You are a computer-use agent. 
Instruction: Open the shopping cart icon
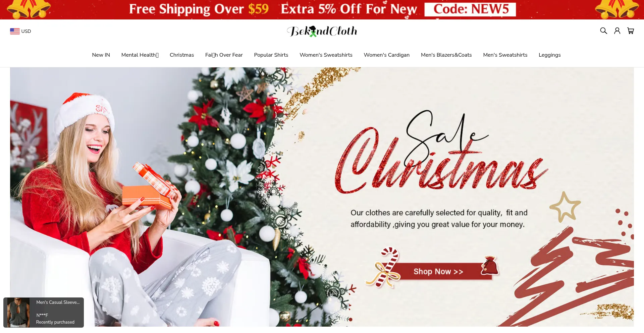point(631,31)
